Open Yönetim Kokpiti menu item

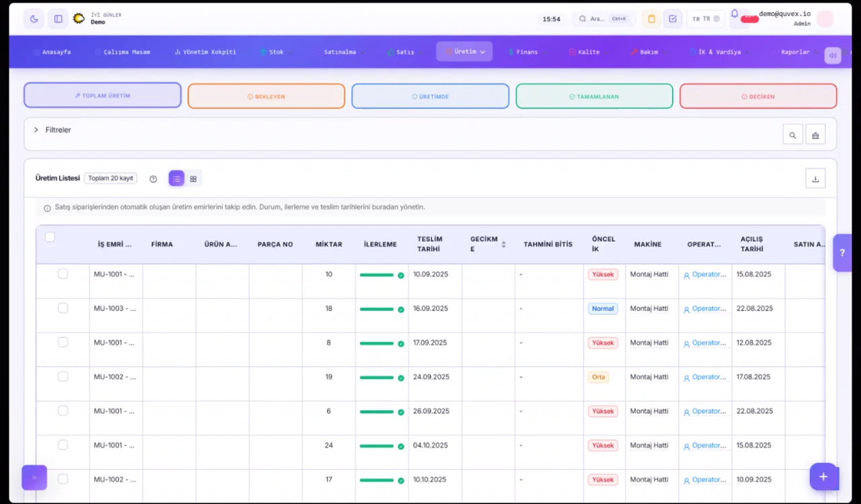[x=205, y=52]
